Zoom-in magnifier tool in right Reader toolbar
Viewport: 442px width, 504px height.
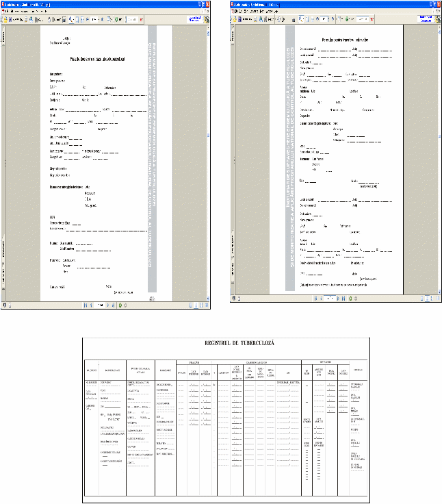(301, 19)
